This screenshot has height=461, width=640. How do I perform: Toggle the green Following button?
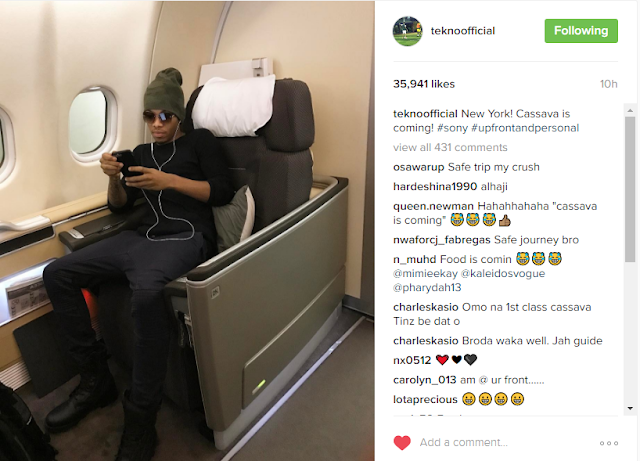coord(581,31)
